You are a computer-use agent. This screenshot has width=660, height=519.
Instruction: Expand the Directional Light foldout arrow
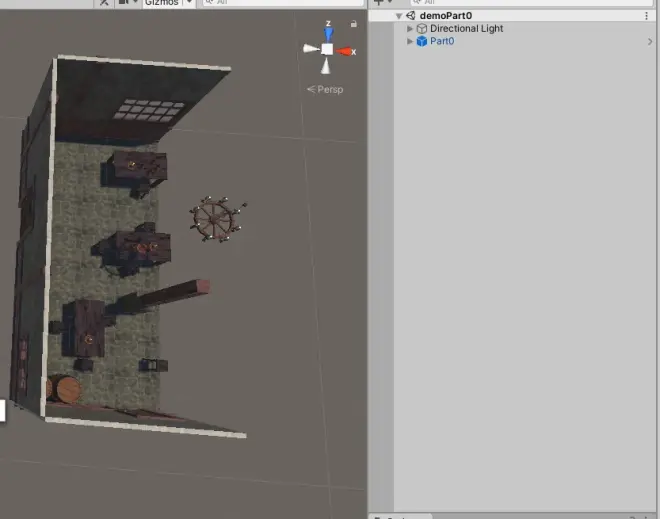coord(410,29)
